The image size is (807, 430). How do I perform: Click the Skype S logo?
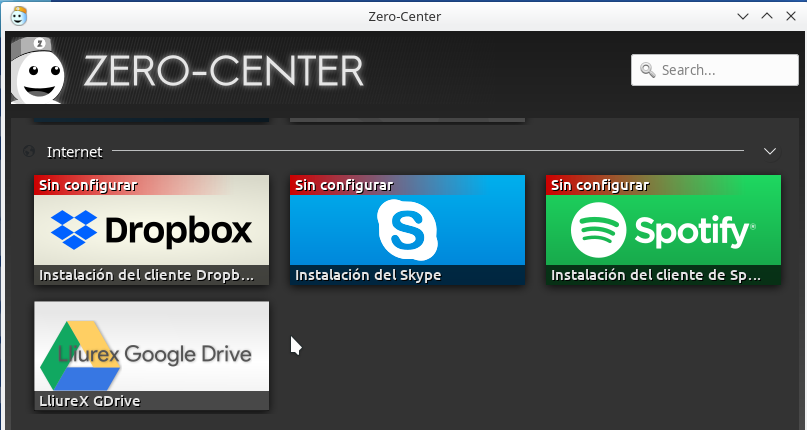[x=407, y=230]
